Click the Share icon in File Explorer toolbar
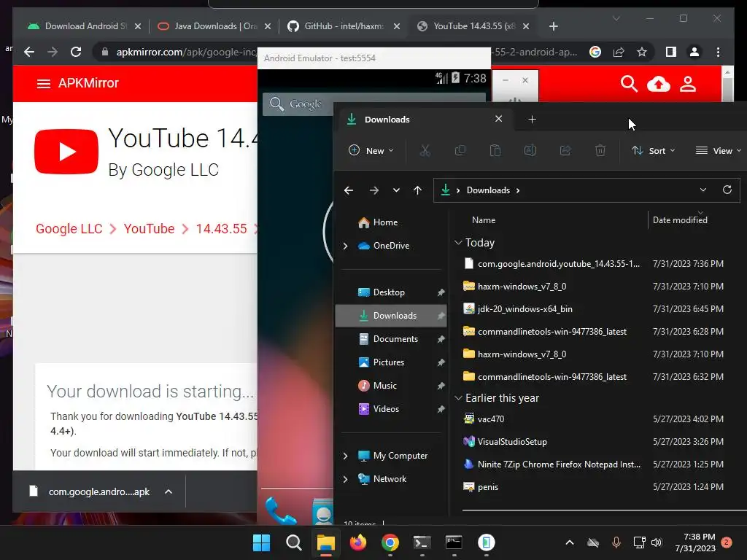The width and height of the screenshot is (747, 560). 565,151
